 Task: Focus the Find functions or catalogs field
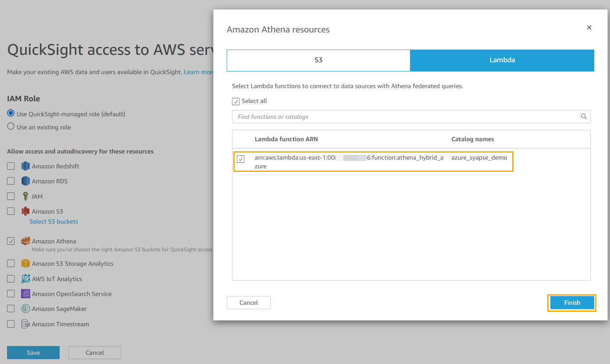[411, 117]
